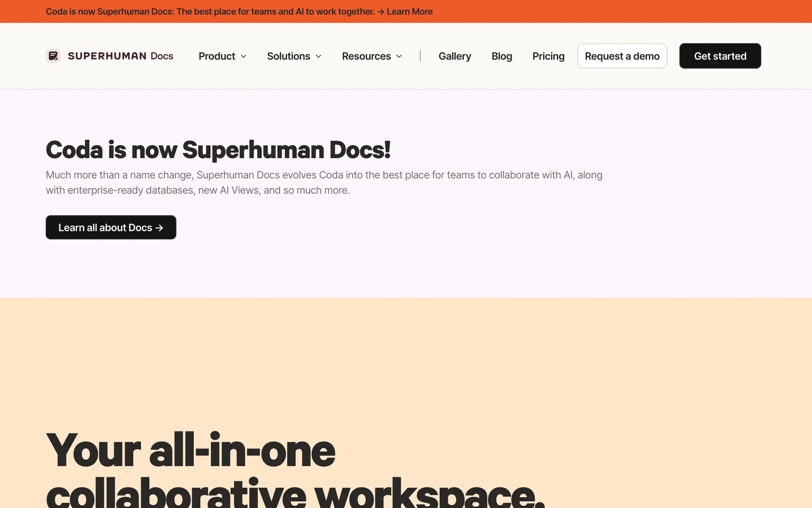Expand the Resources dropdown menu

pos(372,56)
